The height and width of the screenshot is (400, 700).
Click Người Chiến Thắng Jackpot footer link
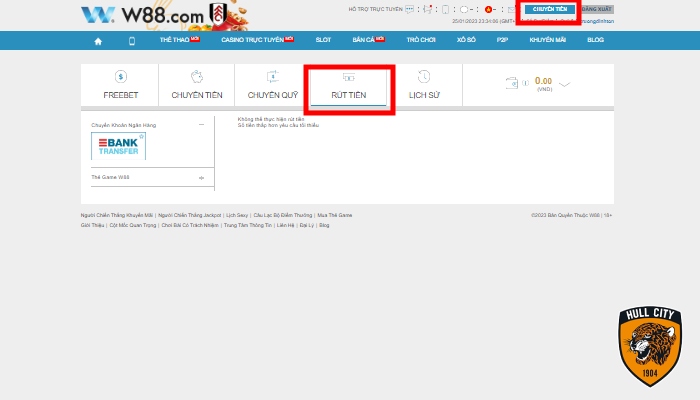tap(189, 215)
